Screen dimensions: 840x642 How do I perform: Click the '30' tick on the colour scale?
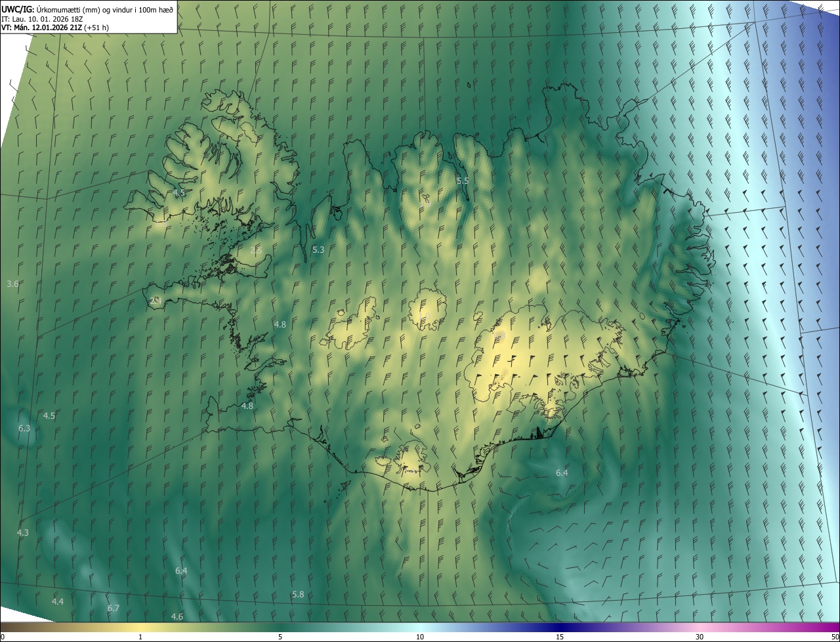click(x=700, y=637)
